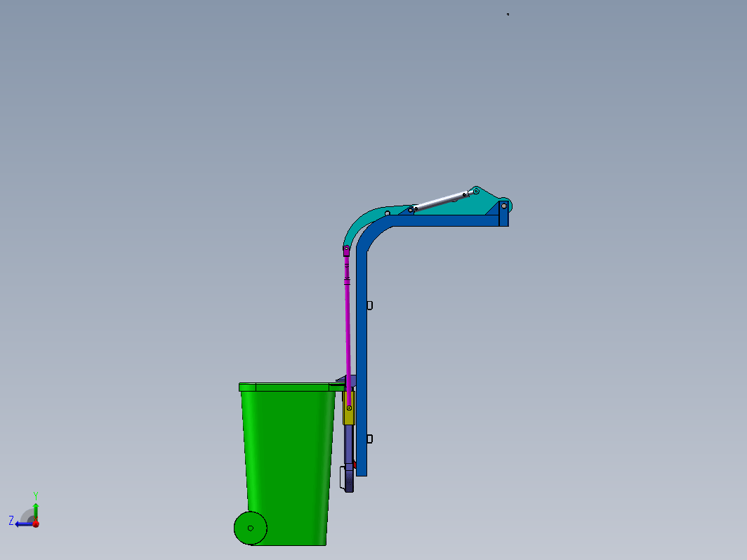Click the "Z" axis label
747x560 pixels.
11,521
